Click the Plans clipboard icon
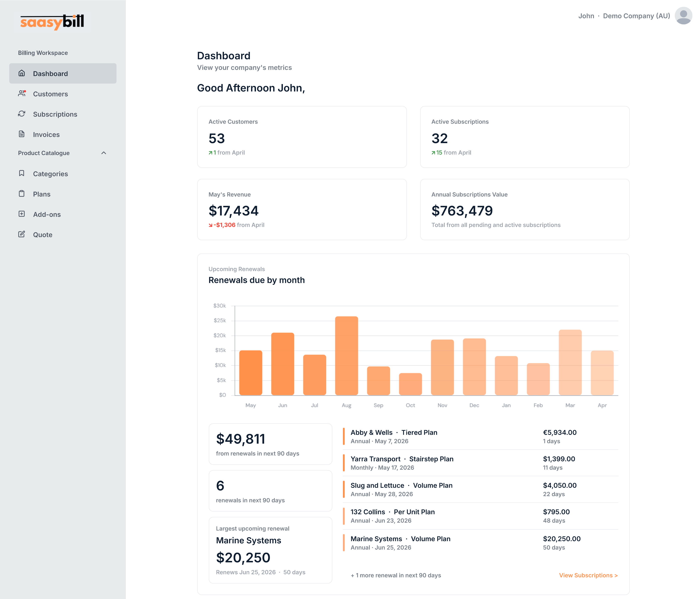This screenshot has height=599, width=700. pos(22,194)
